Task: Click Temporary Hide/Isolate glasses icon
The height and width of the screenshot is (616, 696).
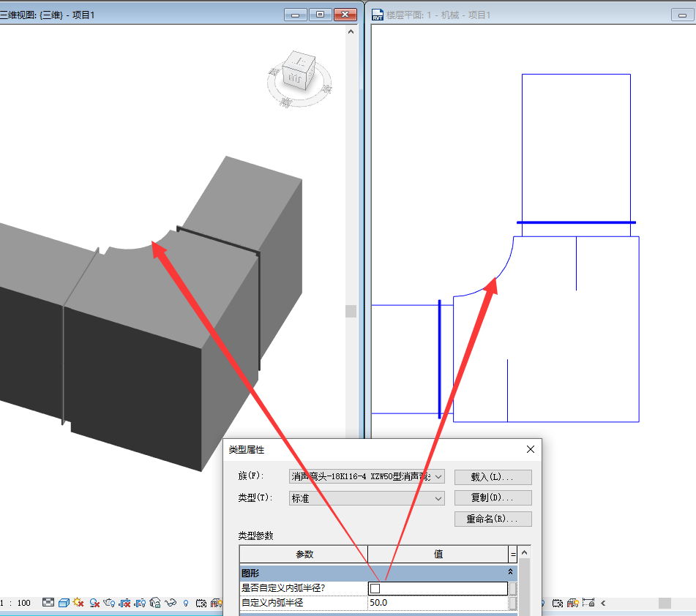Action: point(171,603)
